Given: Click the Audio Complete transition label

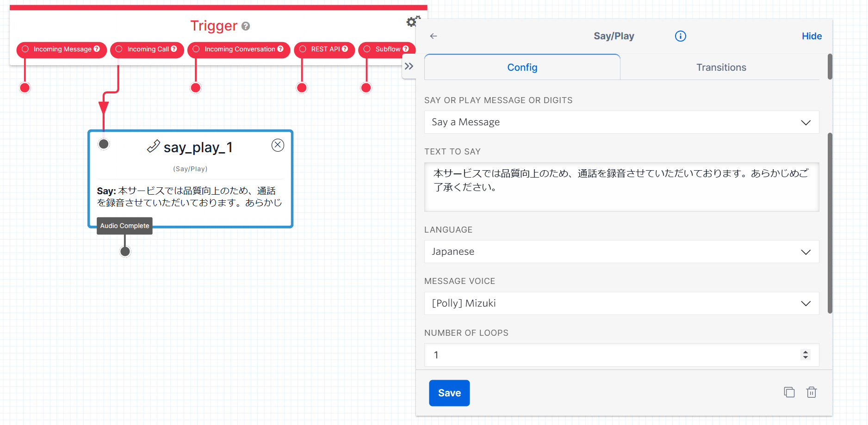Looking at the screenshot, I should click(x=124, y=226).
